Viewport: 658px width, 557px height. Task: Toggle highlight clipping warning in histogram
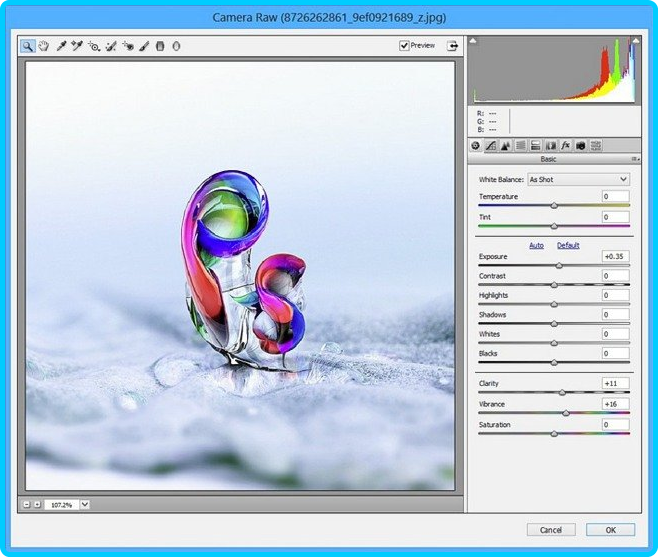636,41
